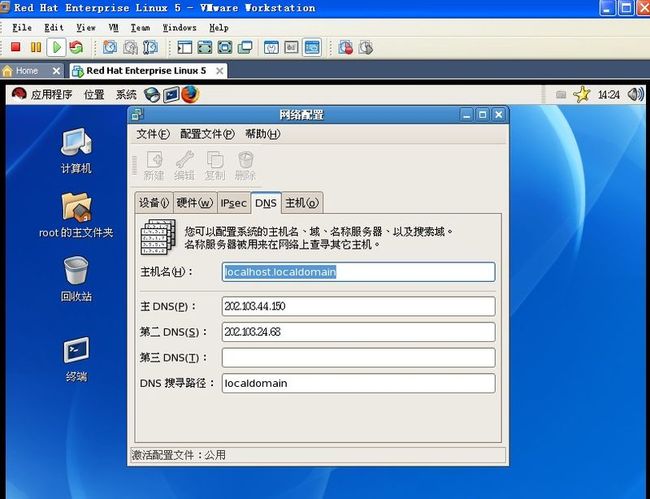Click the web/network globe launcher in GNOME panel
The height and width of the screenshot is (499, 650).
pos(152,94)
